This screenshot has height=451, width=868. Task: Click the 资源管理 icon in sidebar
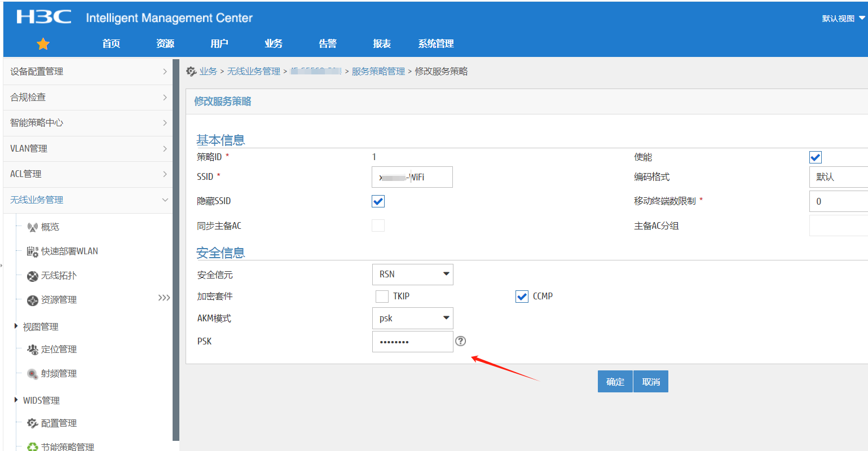click(32, 300)
